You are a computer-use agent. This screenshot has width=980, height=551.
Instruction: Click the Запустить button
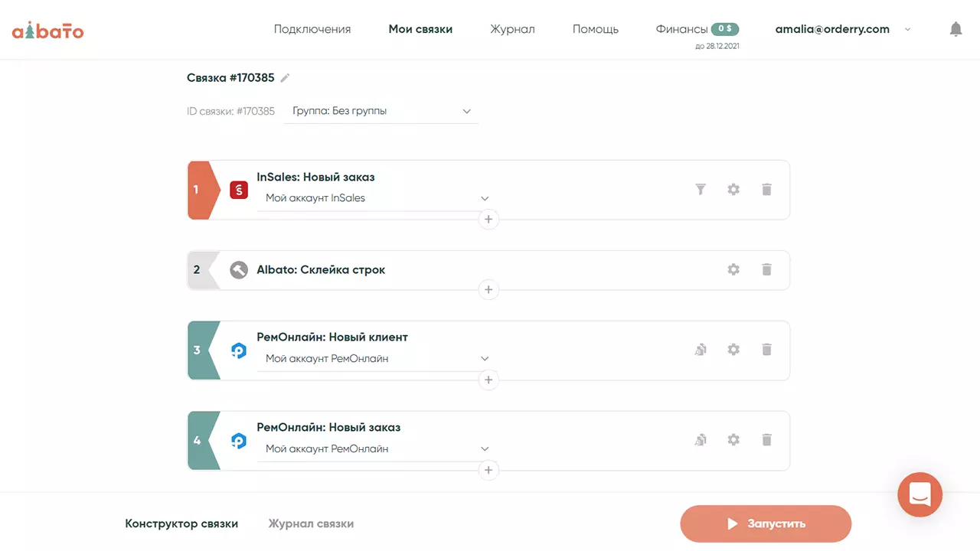[x=766, y=524]
